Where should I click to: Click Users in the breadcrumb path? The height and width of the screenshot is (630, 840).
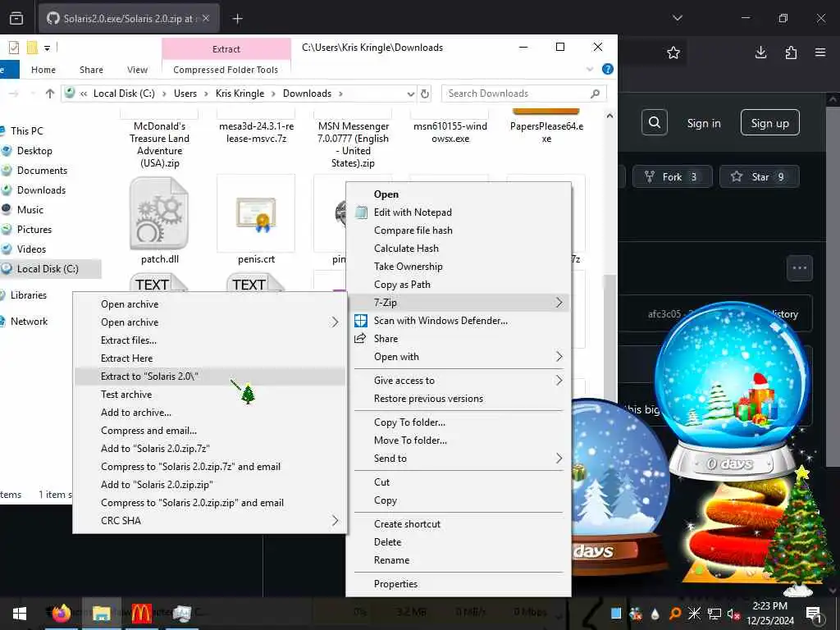coord(185,94)
